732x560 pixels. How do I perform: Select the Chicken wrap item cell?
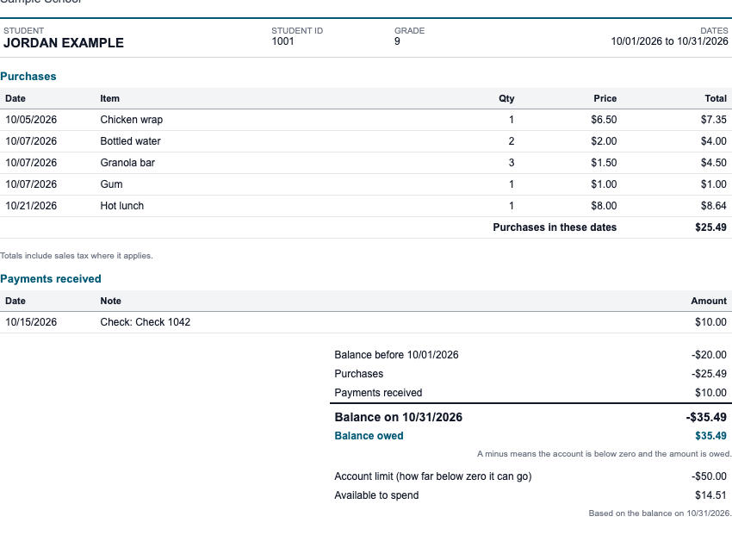click(x=132, y=120)
